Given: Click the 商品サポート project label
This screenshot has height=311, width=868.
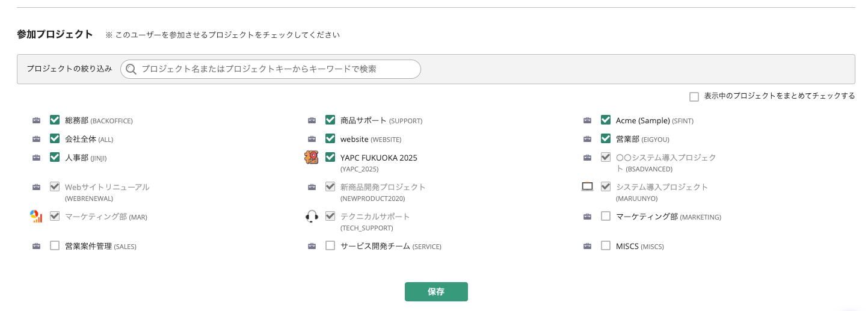Looking at the screenshot, I should tap(381, 120).
